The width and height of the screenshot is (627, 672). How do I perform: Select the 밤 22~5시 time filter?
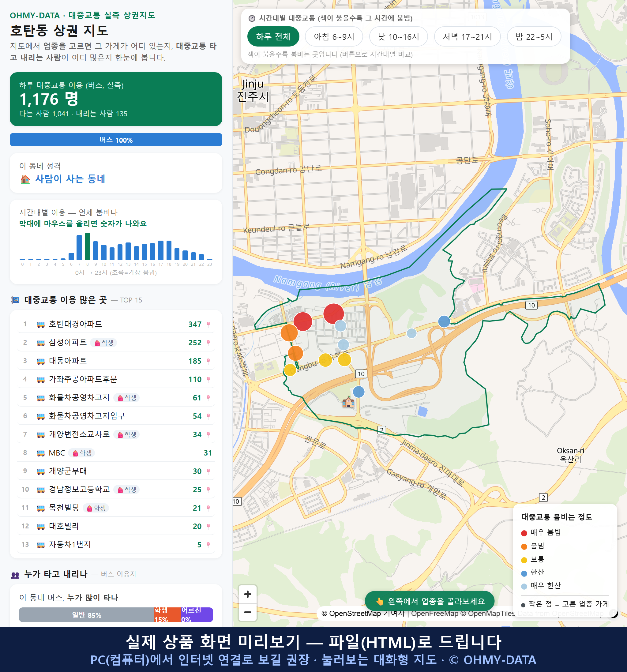534,36
